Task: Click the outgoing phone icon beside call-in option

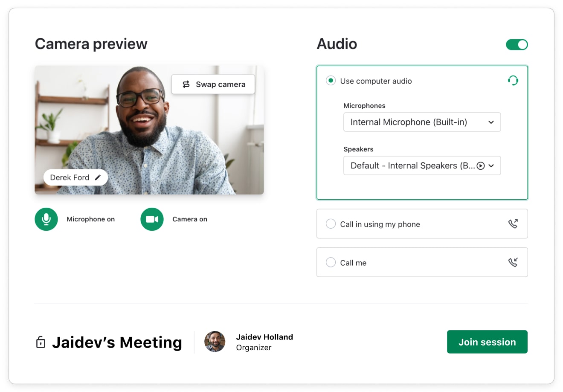Action: click(x=513, y=224)
